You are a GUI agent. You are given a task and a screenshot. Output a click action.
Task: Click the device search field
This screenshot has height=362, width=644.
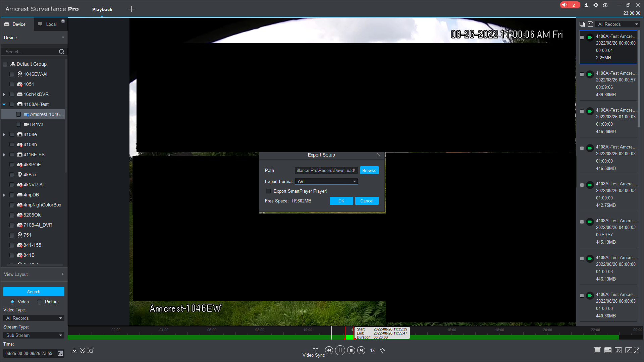[30, 52]
